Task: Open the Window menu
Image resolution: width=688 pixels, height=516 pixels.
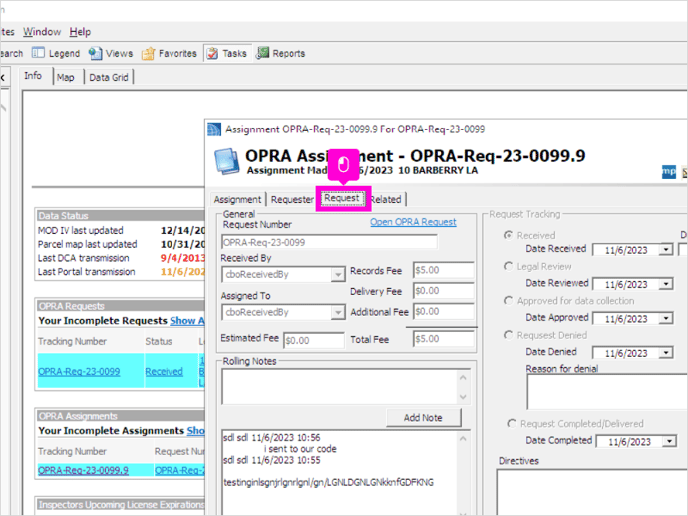Action: point(42,32)
